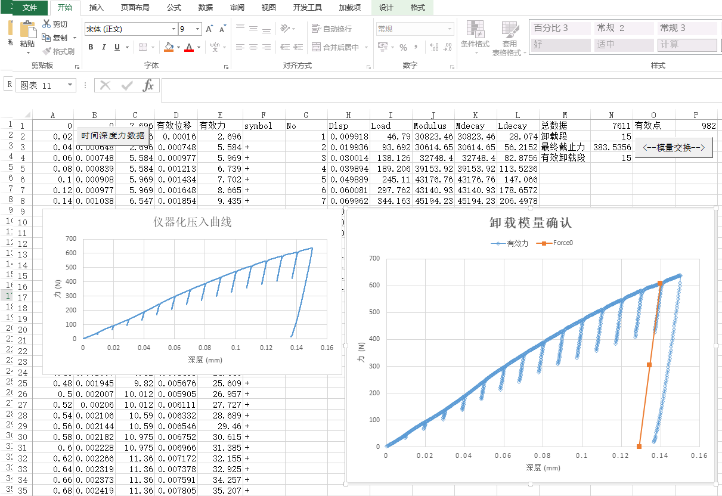Screen dimensions: 722x496
Task: Click the increase font size icon
Action: [x=210, y=29]
